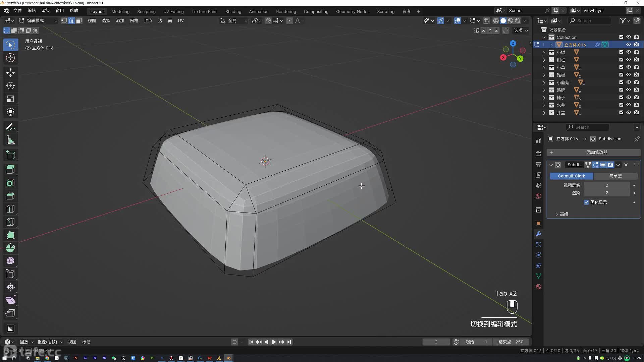Open the Modifiers properties tab

click(538, 234)
